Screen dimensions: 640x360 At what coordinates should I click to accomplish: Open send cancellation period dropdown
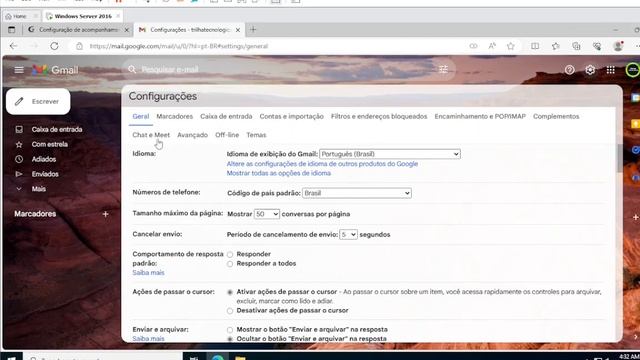[348, 235]
